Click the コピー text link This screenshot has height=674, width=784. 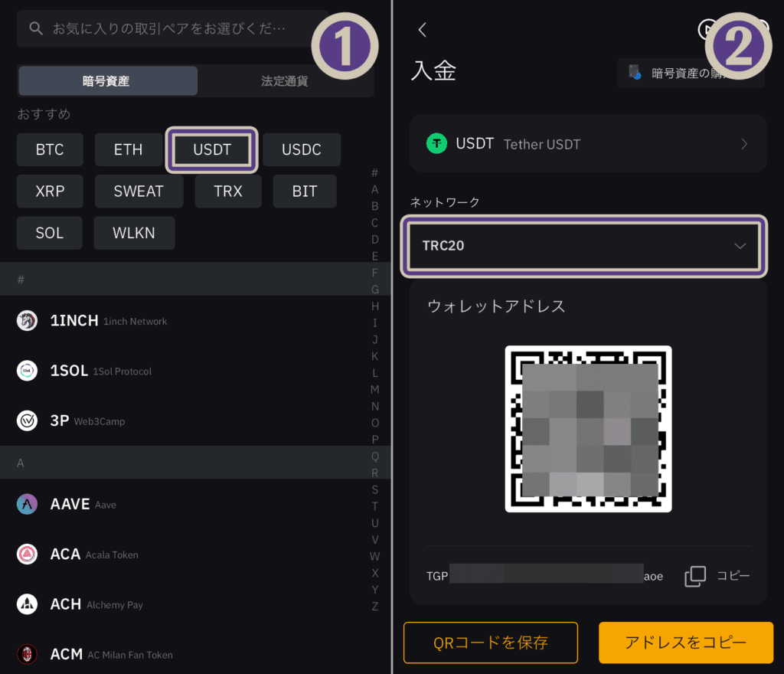pos(733,576)
